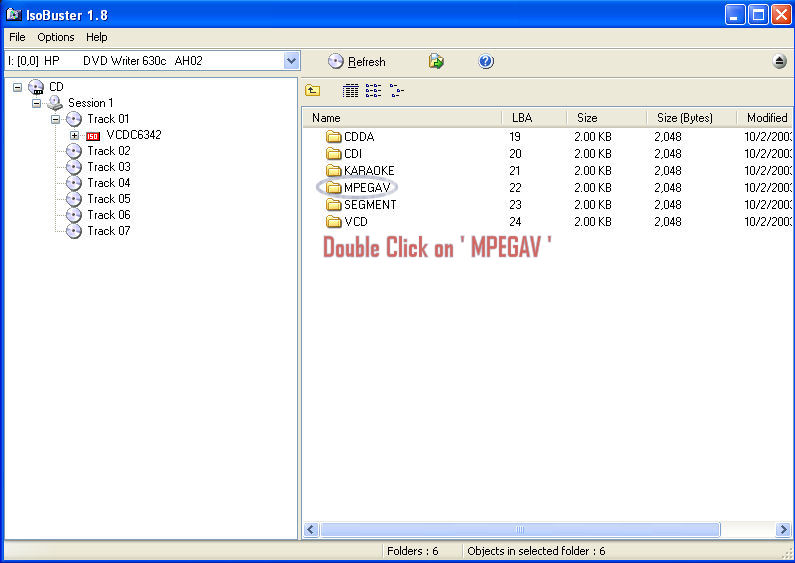Sort by the Name column header
The image size is (795, 563).
402,118
